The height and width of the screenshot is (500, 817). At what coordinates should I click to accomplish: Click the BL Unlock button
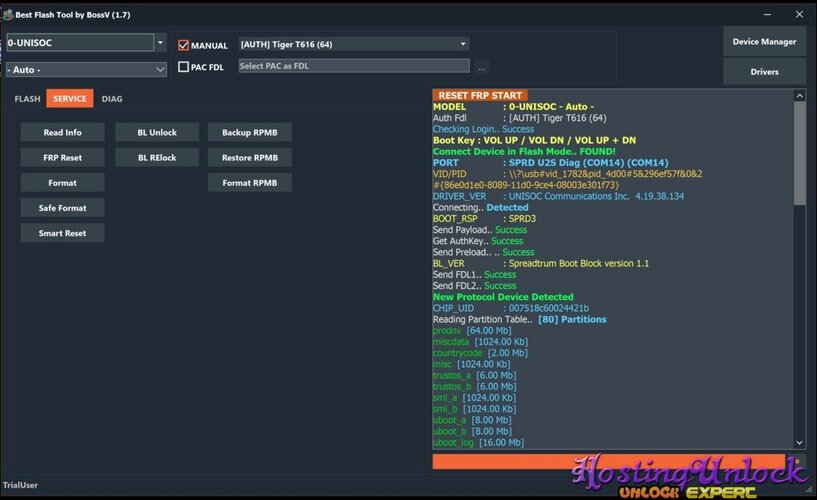[x=157, y=132]
